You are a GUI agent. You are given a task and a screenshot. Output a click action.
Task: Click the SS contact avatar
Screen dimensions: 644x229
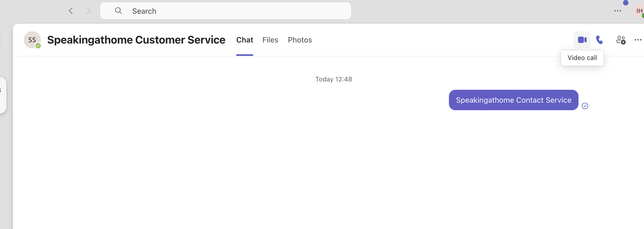pos(32,40)
